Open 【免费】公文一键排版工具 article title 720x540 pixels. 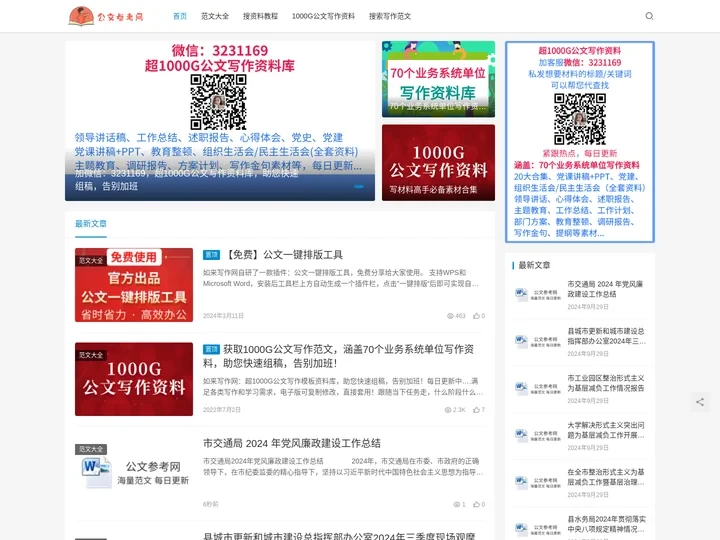283,255
